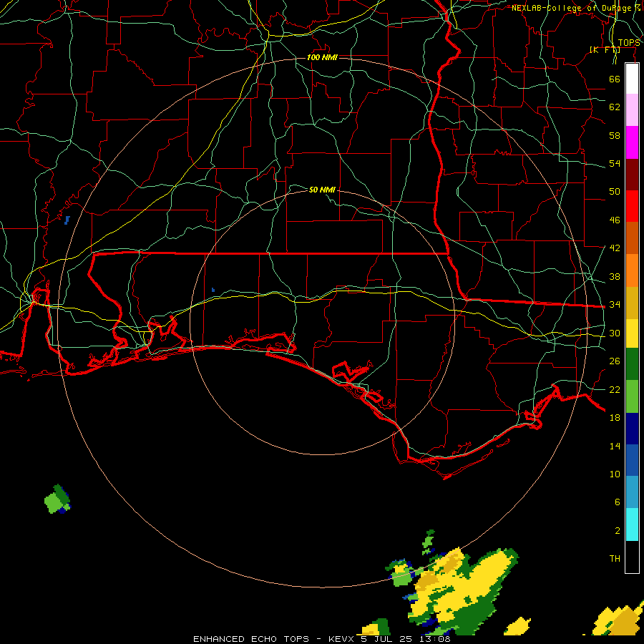The height and width of the screenshot is (644, 644).
Task: Click the 50 legend value
Action: 615,192
